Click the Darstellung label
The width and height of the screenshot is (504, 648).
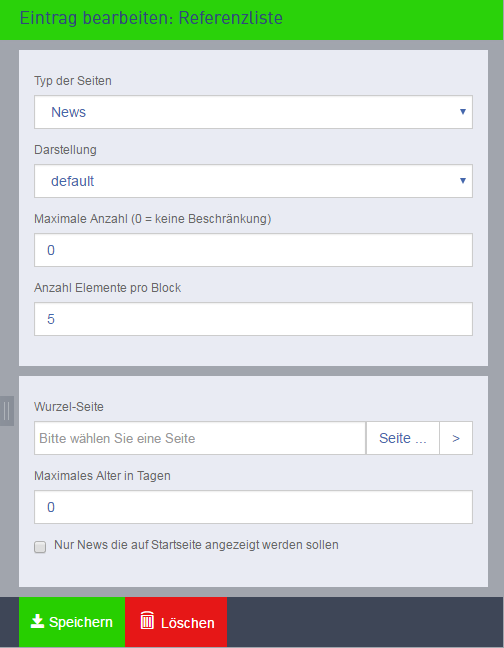[65, 150]
